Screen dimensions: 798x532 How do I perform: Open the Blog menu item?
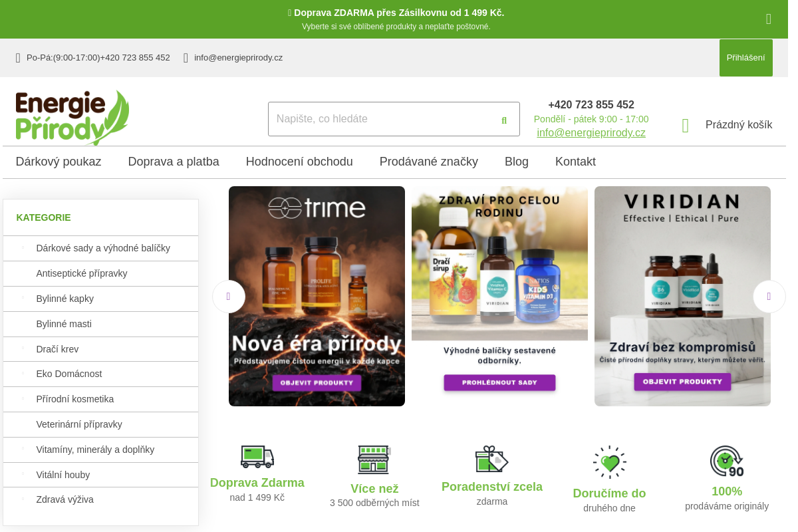coord(516,162)
